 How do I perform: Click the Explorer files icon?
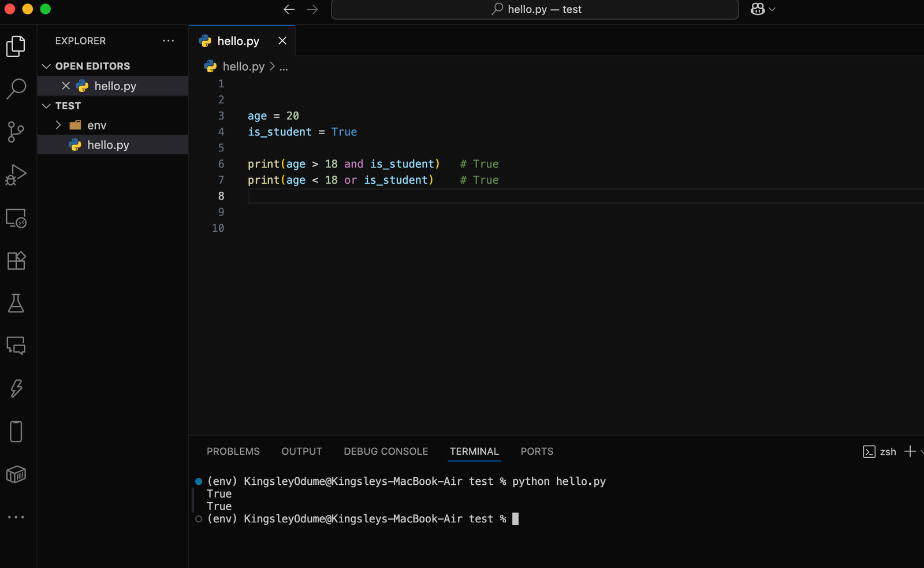click(x=16, y=46)
